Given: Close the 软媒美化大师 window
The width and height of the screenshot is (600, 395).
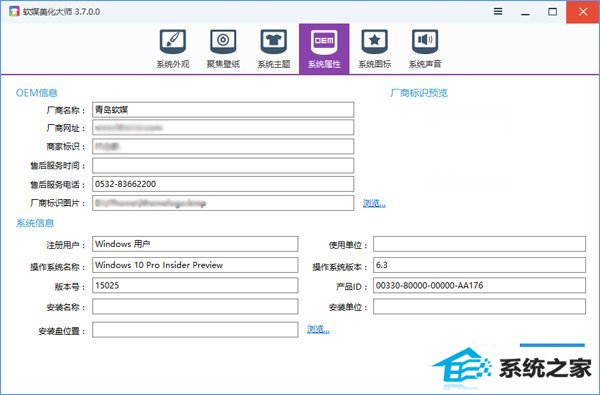Looking at the screenshot, I should [x=583, y=12].
